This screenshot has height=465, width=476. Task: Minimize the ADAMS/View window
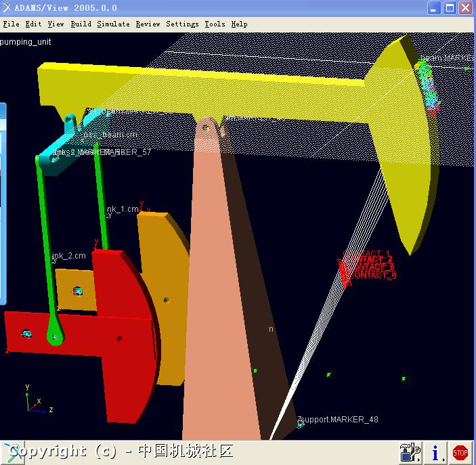point(434,7)
